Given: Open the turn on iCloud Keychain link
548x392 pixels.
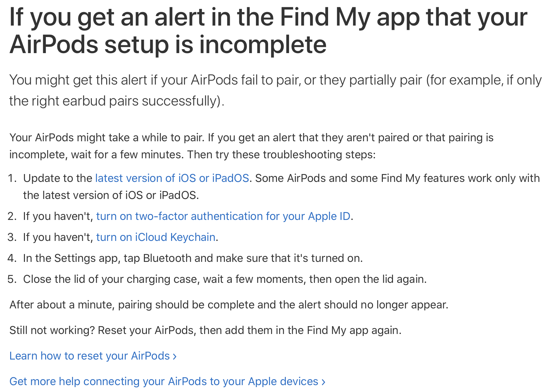Looking at the screenshot, I should point(155,237).
